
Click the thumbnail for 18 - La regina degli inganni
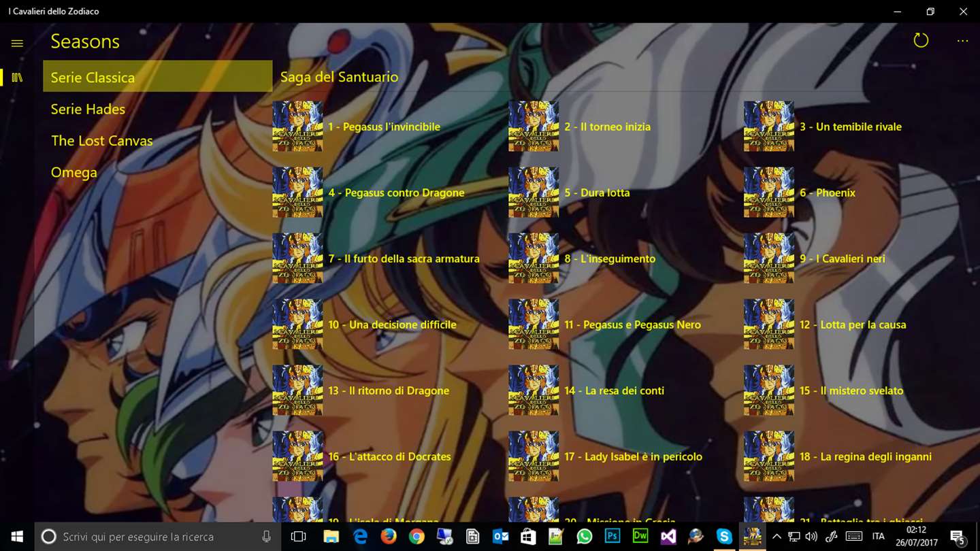pyautogui.click(x=769, y=456)
